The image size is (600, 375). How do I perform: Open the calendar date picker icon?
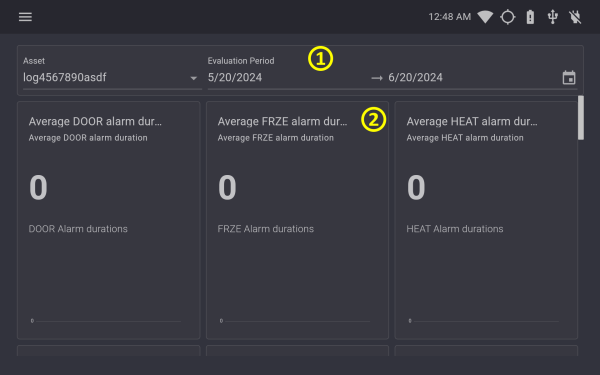tap(569, 78)
